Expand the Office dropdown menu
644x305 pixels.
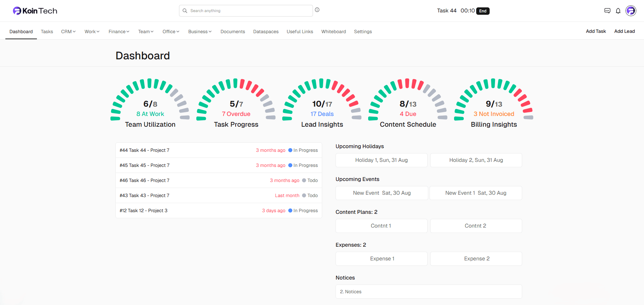click(171, 32)
